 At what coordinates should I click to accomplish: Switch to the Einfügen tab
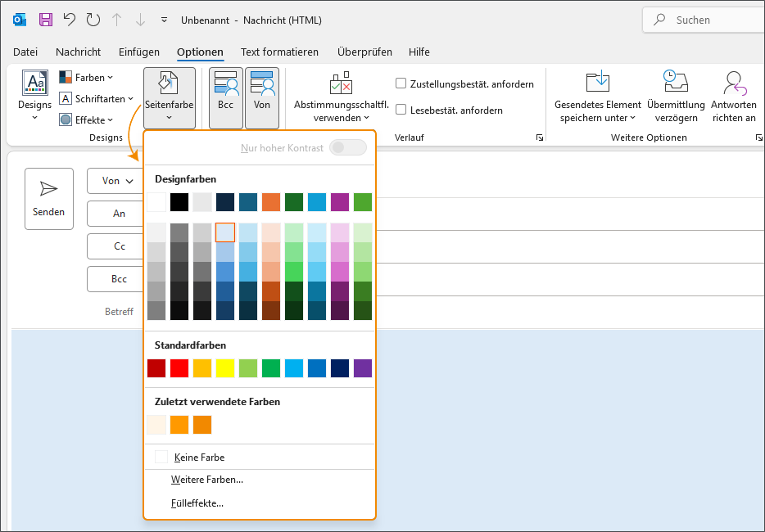(x=139, y=52)
